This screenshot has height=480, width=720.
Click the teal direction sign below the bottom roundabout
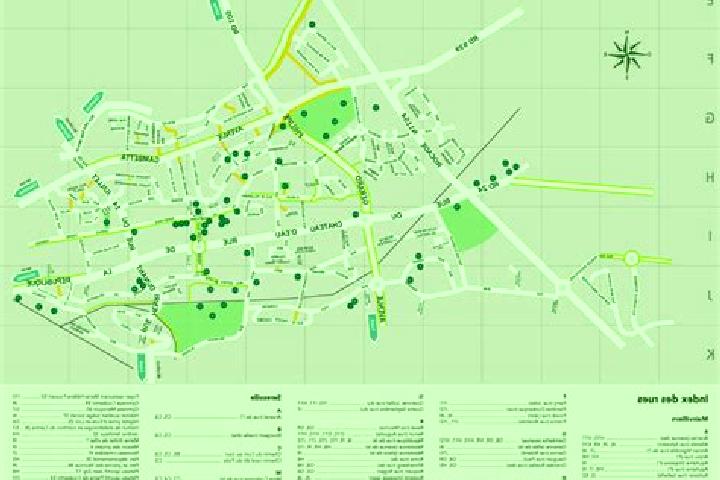tap(373, 327)
